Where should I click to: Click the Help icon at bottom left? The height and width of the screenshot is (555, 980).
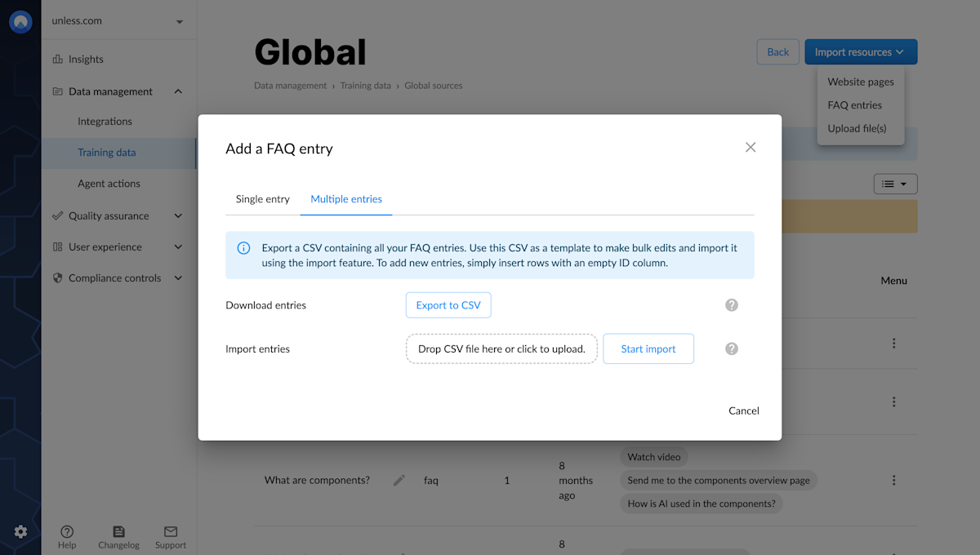[67, 532]
